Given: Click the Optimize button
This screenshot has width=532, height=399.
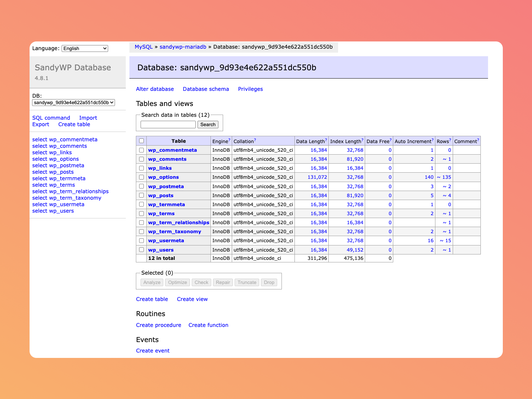Looking at the screenshot, I should pos(178,283).
